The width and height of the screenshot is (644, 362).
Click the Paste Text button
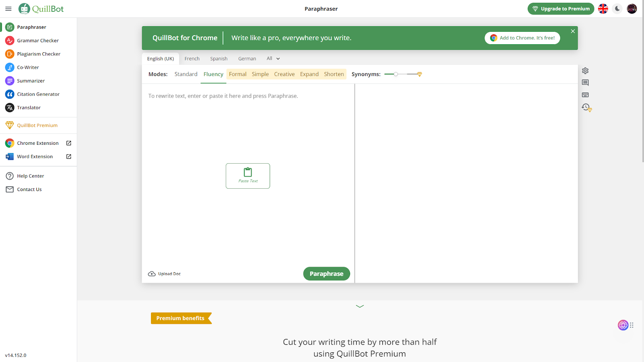coord(248,176)
